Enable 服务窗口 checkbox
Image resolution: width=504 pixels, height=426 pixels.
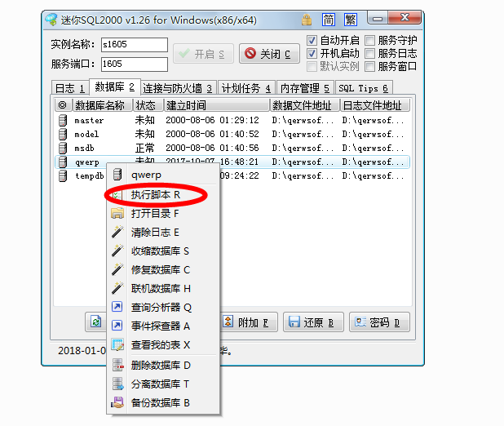pos(370,67)
